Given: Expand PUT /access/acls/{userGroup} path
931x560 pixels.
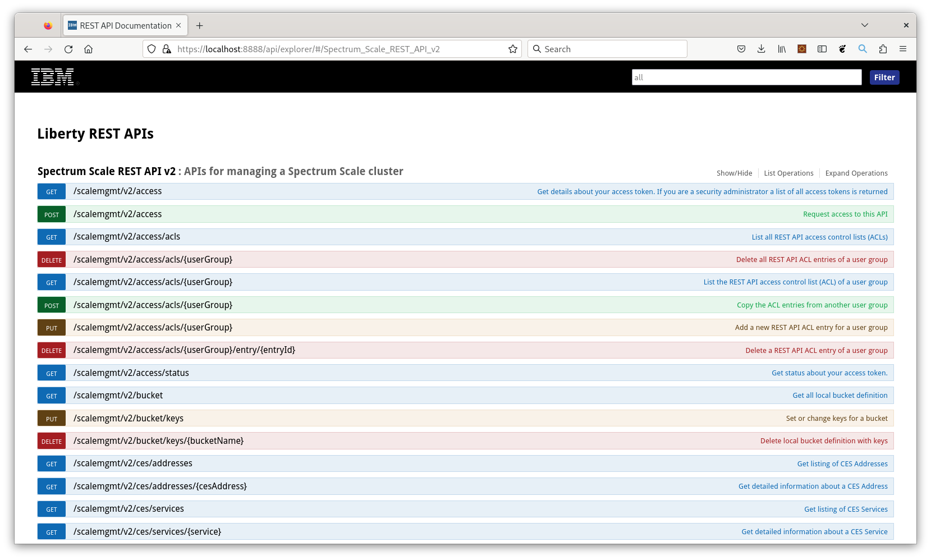Looking at the screenshot, I should (153, 328).
